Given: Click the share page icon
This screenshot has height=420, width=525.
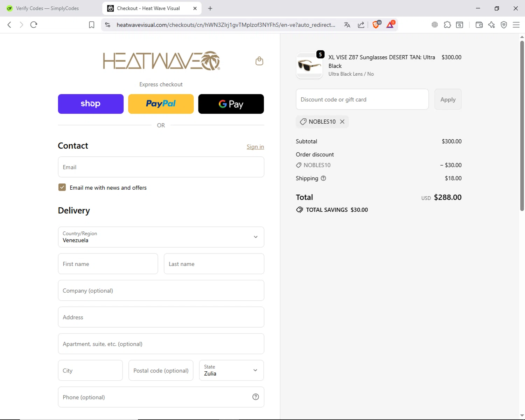Looking at the screenshot, I should (x=361, y=25).
